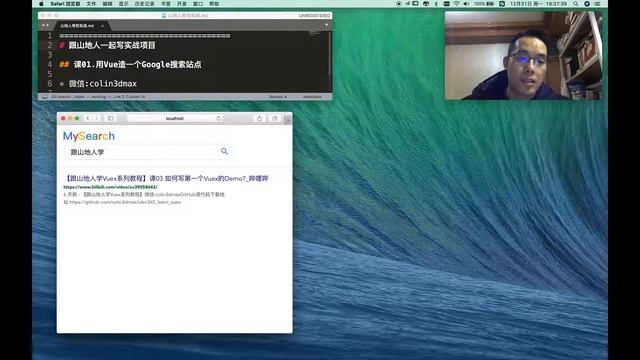
Task: Click the Safari forward arrow button
Action: 97,118
